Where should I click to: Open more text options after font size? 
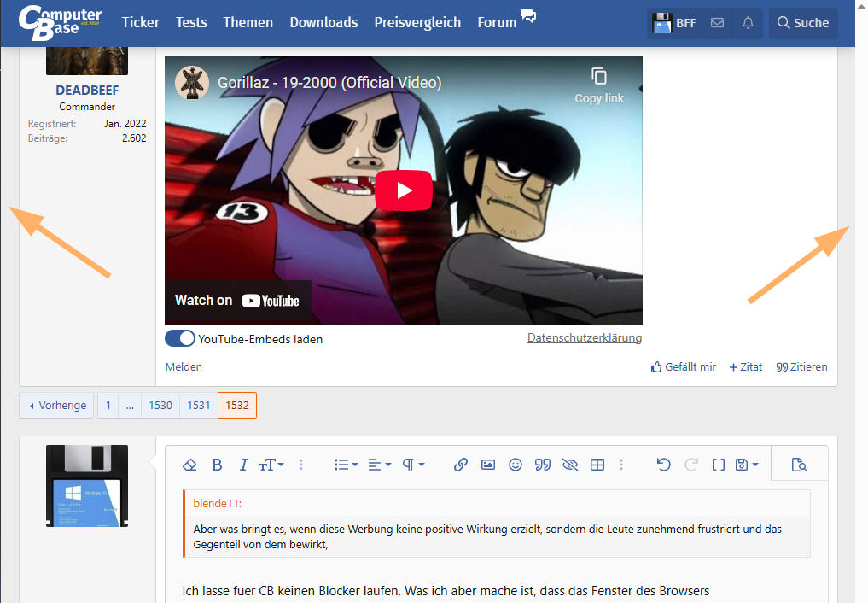click(301, 465)
